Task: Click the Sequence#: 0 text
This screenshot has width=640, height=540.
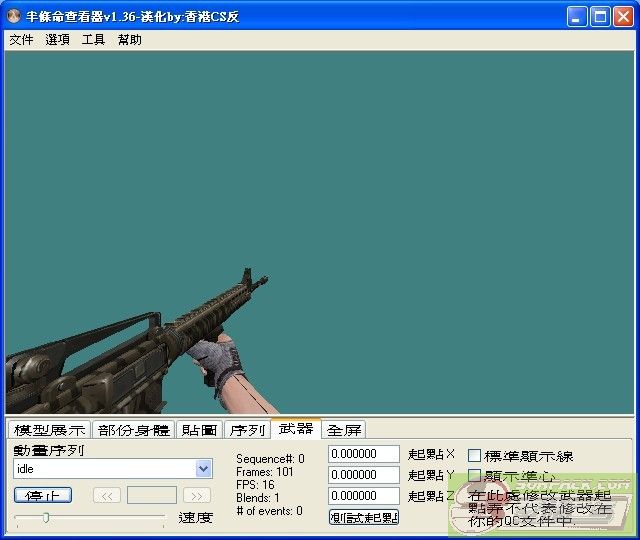Action: (x=270, y=459)
